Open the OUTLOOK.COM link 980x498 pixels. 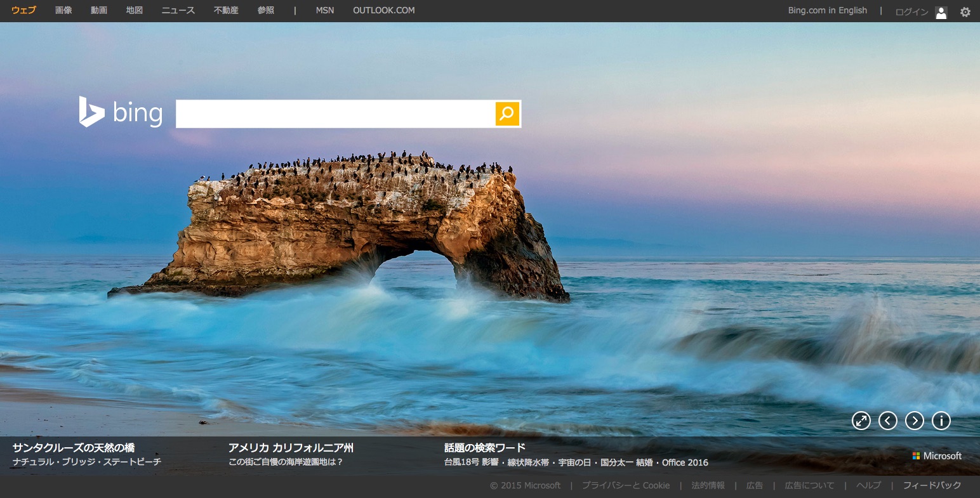[x=383, y=10]
